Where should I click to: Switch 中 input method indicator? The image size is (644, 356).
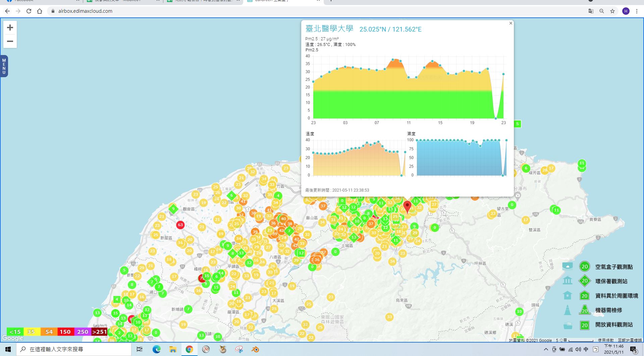point(586,349)
